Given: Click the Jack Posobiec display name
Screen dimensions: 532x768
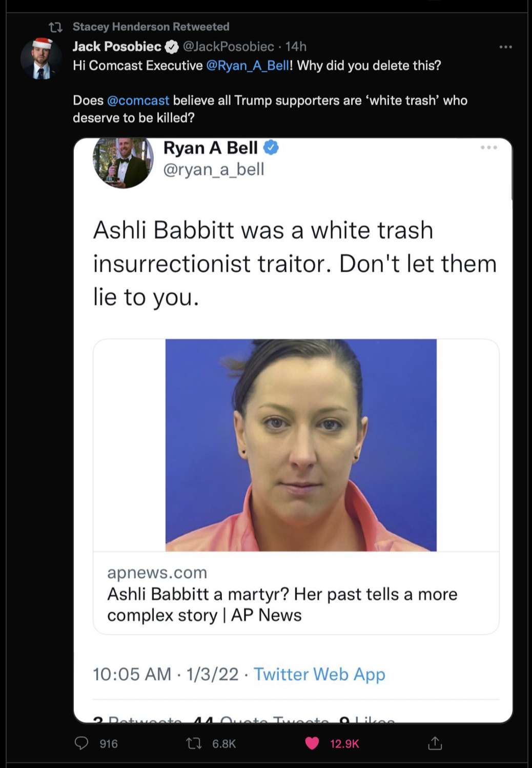Looking at the screenshot, I should (x=117, y=47).
